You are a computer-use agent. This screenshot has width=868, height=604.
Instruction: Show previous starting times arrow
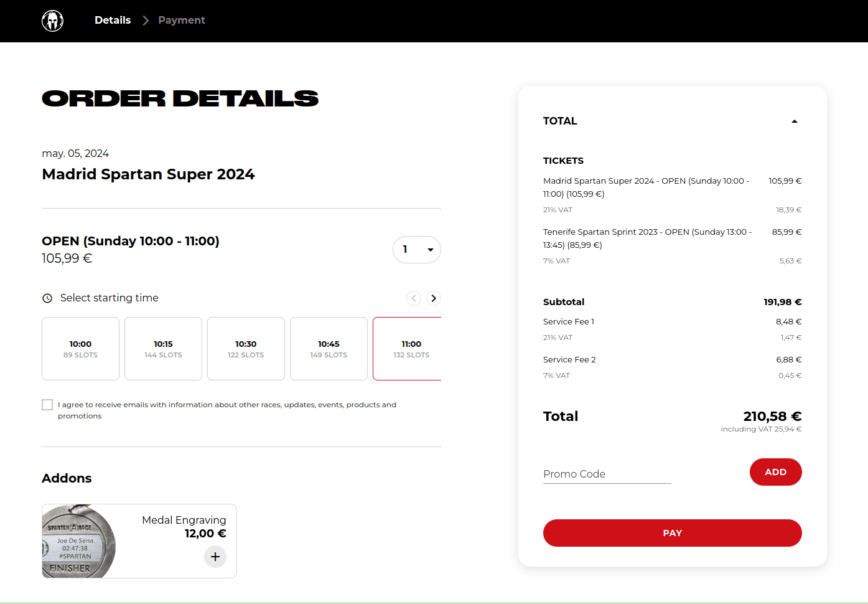coord(414,298)
